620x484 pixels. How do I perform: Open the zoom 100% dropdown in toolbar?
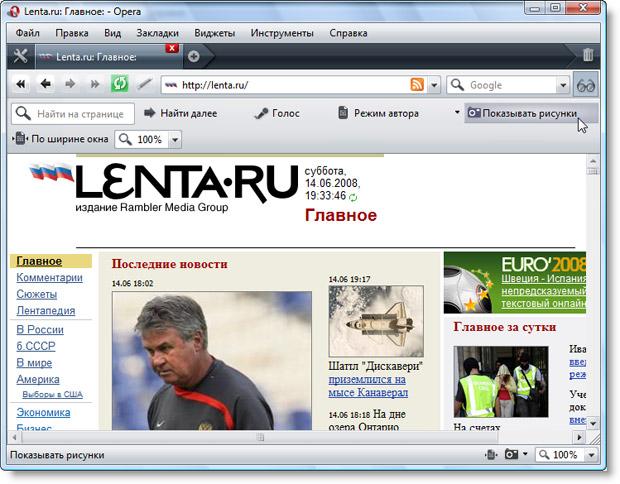click(175, 140)
